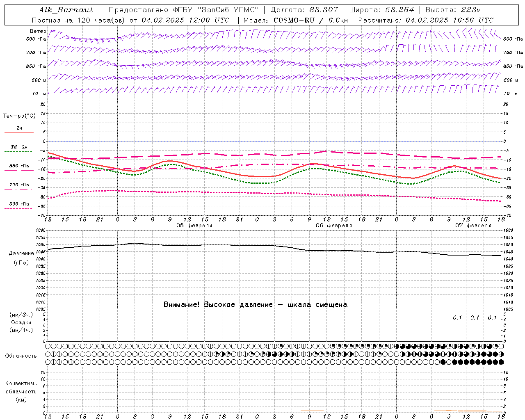The image size is (525, 420).
Task: Select the 'Предоставлено ФГБУ "ЗапСиб УГМС"' provider text
Action: (184, 10)
